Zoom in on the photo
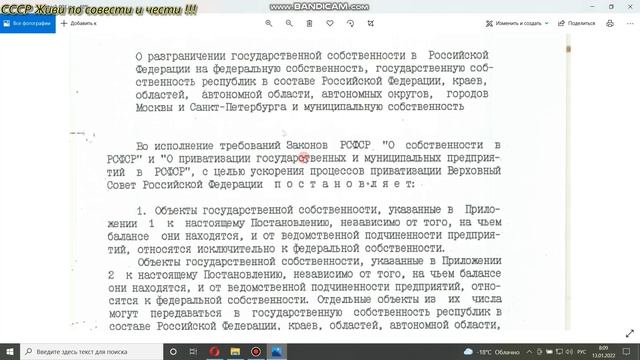 [269, 23]
